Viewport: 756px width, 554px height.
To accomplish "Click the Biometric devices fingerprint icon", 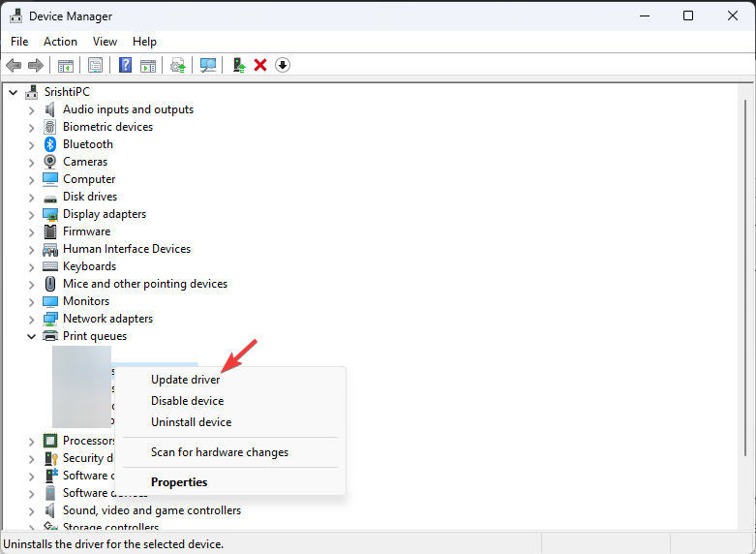I will coord(50,127).
